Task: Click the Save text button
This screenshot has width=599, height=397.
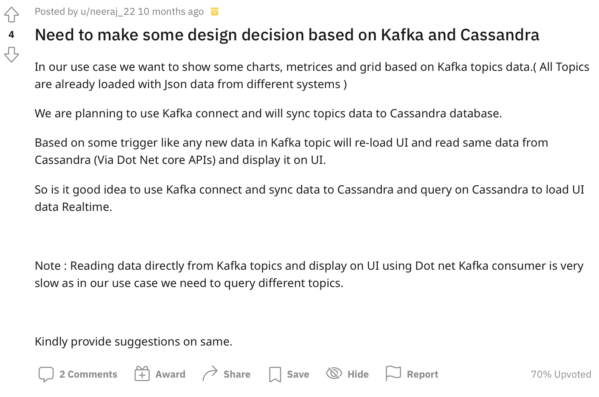Action: 298,374
